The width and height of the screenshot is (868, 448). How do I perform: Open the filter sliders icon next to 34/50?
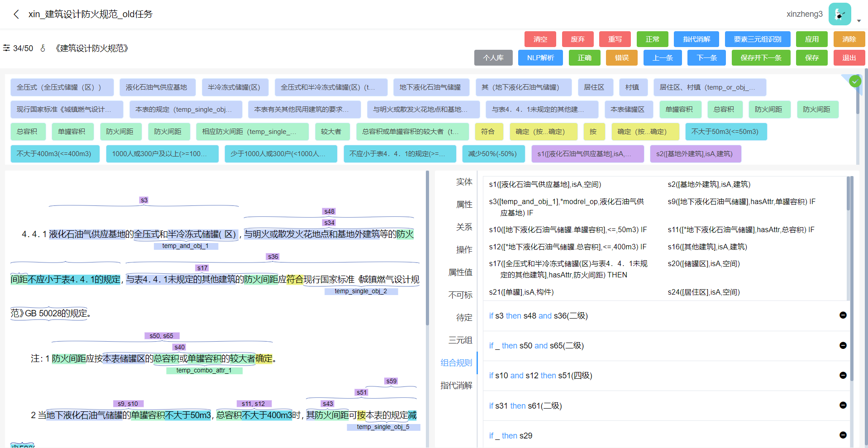6,48
